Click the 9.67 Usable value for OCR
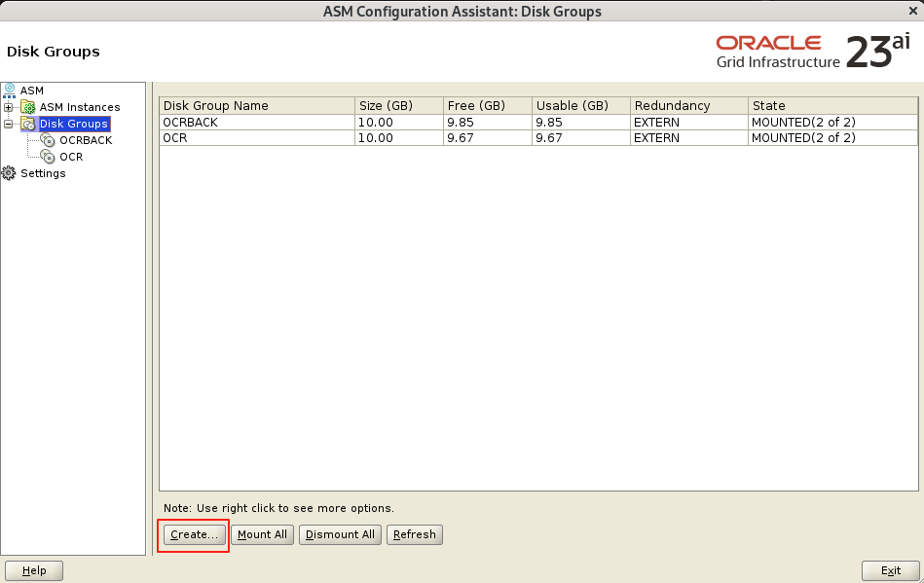 581,138
